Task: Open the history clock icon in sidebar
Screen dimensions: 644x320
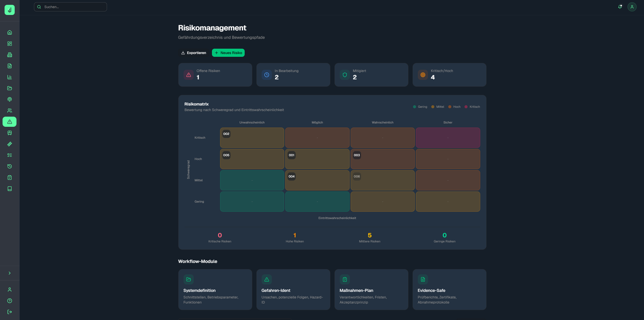Action: [10, 166]
